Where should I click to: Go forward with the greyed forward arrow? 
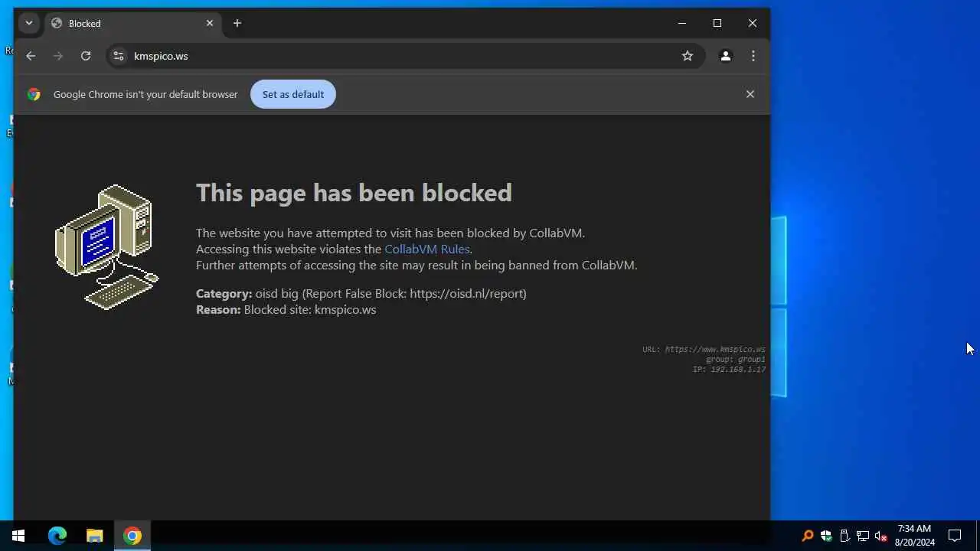coord(58,56)
